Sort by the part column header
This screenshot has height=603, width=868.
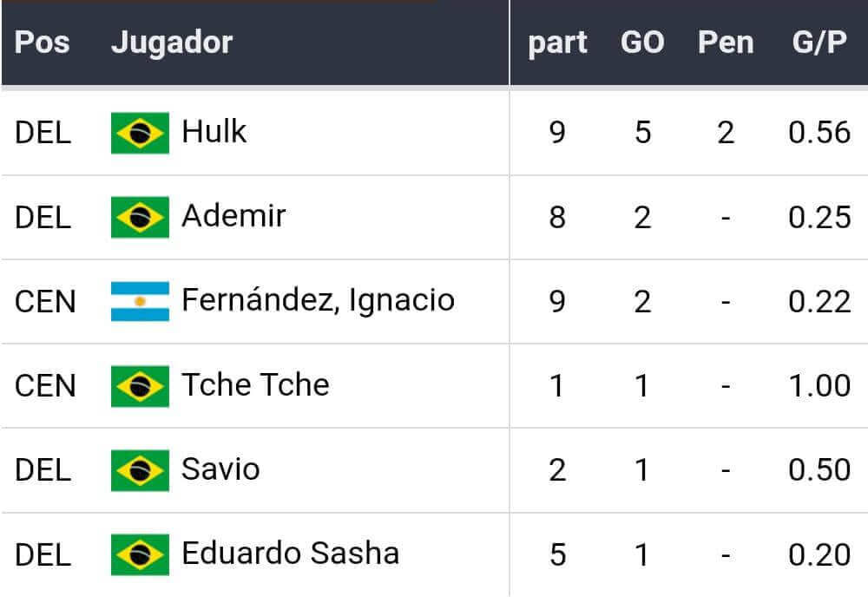(557, 43)
